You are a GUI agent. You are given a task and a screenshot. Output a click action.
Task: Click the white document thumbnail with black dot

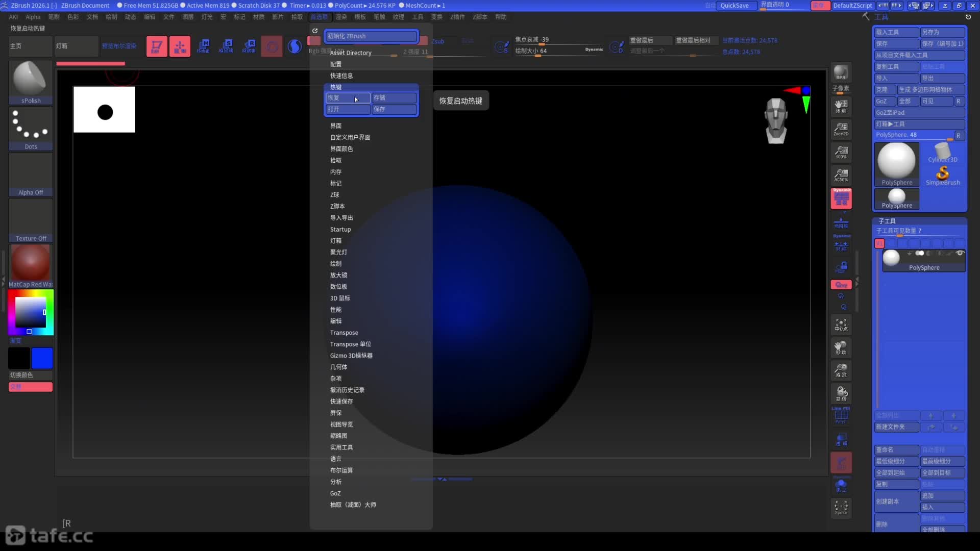coord(104,110)
